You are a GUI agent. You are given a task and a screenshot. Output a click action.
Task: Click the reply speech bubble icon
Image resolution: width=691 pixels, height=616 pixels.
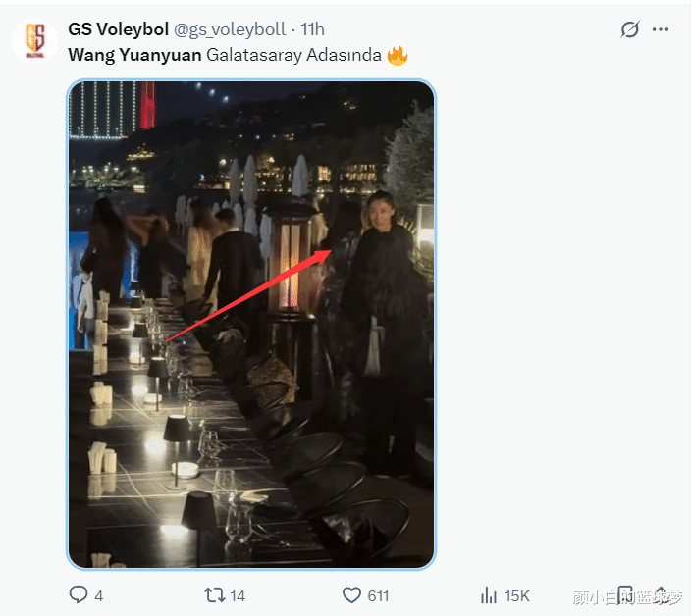(79, 594)
